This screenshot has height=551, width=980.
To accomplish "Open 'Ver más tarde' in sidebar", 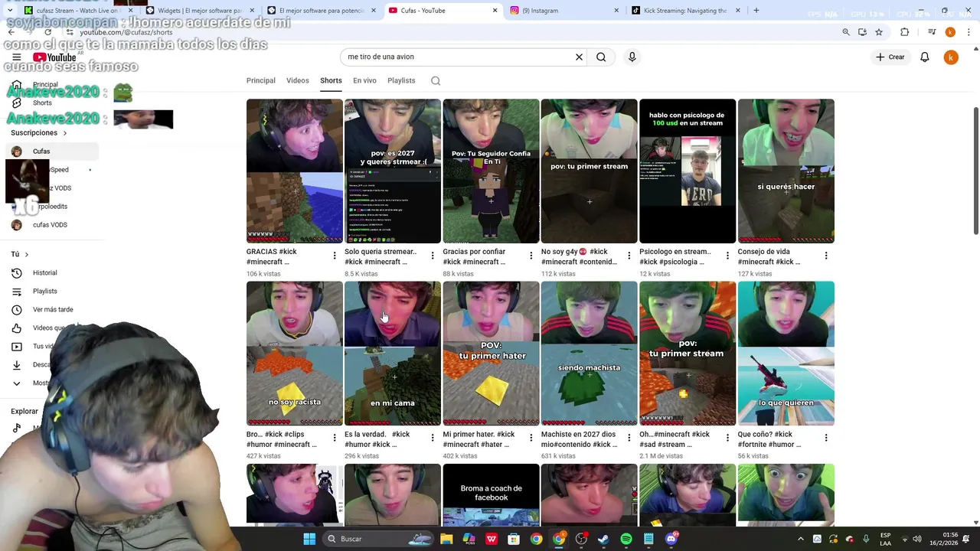I will point(52,309).
